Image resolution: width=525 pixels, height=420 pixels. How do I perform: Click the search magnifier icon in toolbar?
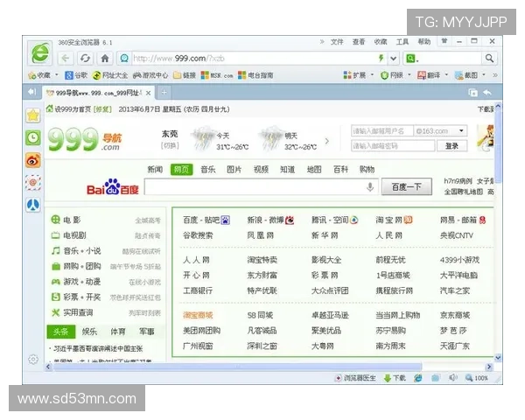point(489,59)
